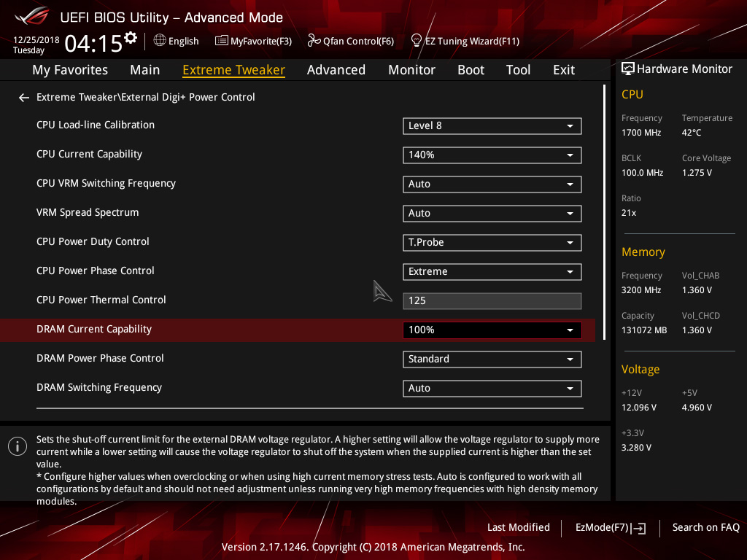Expand CPU VRM Switching Frequency dropdown
Viewport: 747px width, 560px height.
(492, 184)
